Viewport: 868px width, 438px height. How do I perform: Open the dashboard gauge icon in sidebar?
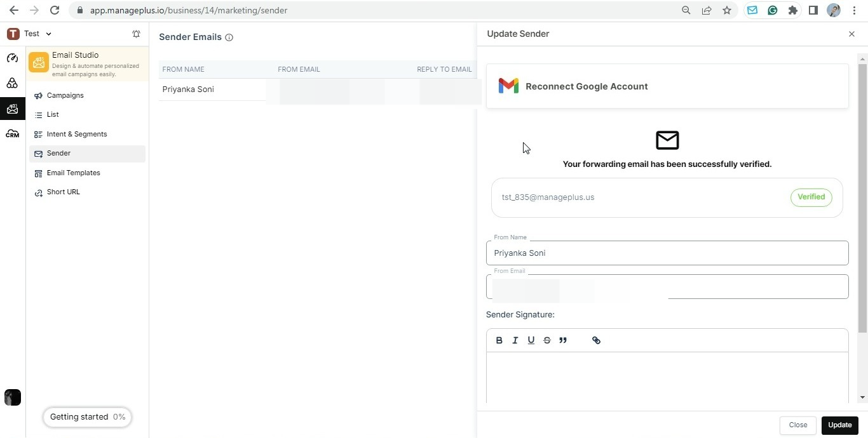pyautogui.click(x=12, y=58)
